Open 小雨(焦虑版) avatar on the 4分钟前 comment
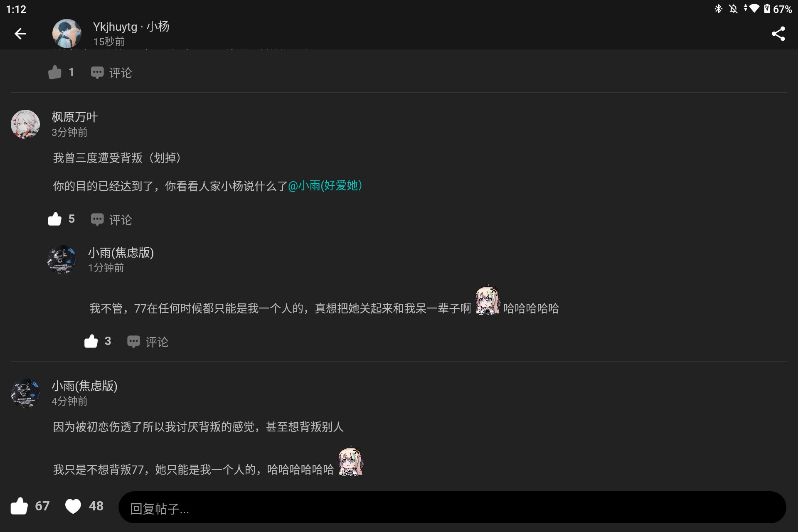The width and height of the screenshot is (798, 532). pyautogui.click(x=25, y=393)
